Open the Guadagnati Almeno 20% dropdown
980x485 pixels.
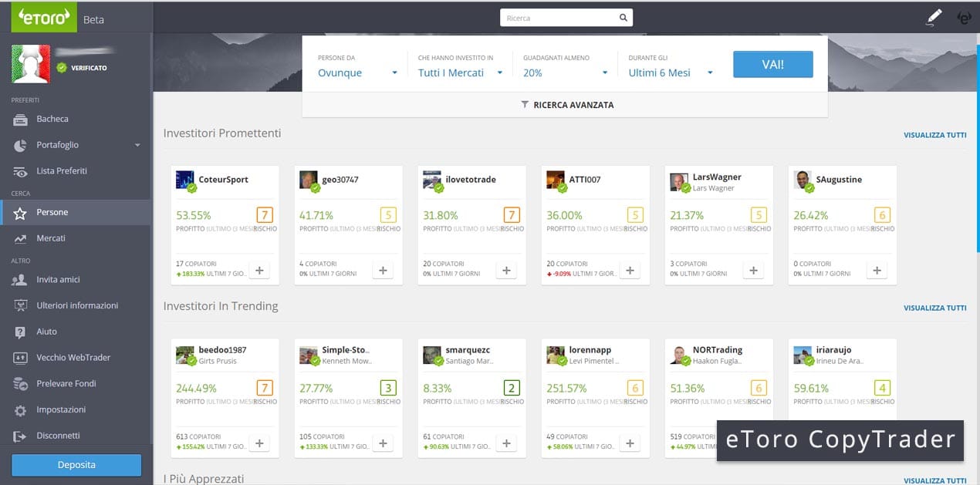tap(566, 72)
